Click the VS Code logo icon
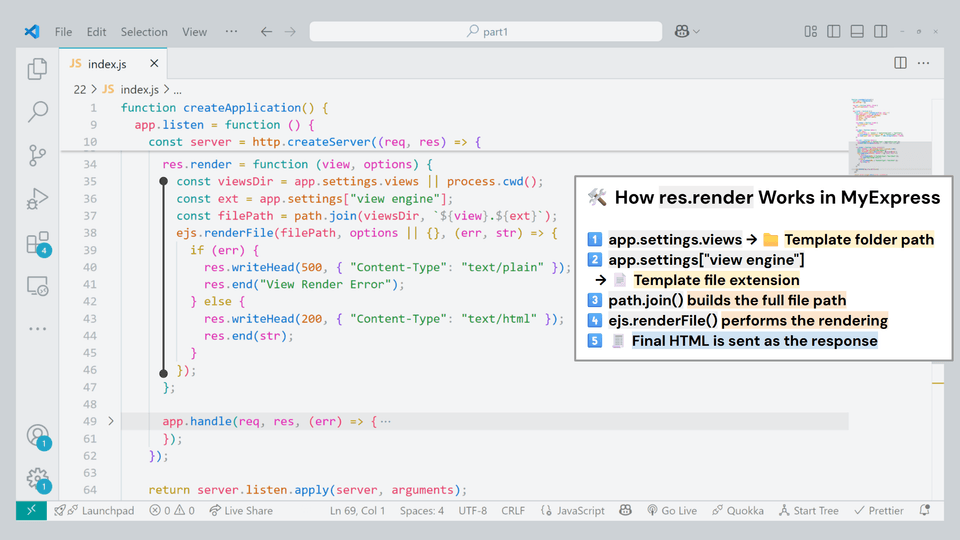 pos(32,31)
